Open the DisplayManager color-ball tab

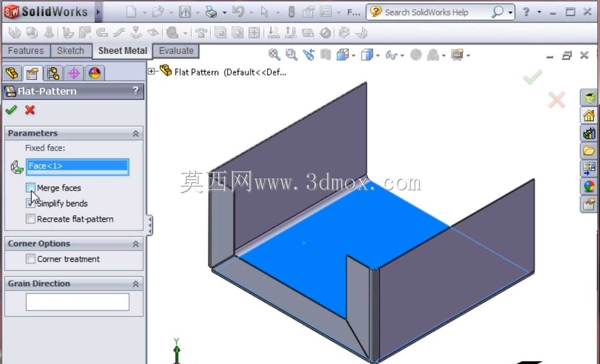coord(95,73)
